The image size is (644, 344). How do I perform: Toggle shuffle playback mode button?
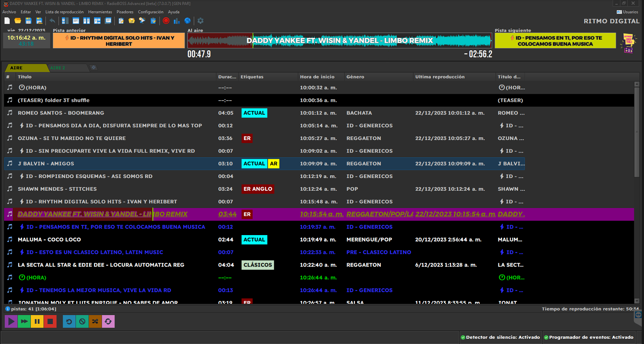(x=95, y=321)
